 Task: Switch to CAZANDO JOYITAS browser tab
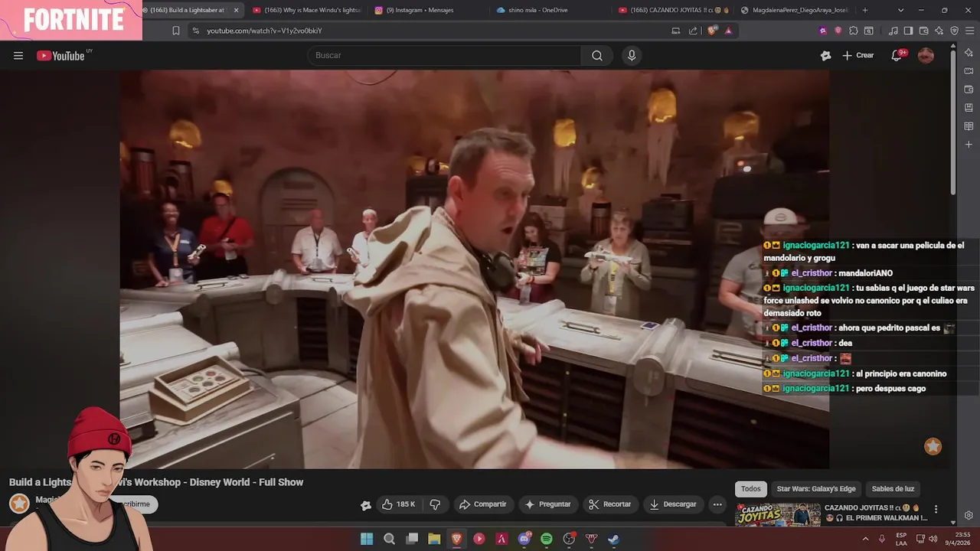674,10
